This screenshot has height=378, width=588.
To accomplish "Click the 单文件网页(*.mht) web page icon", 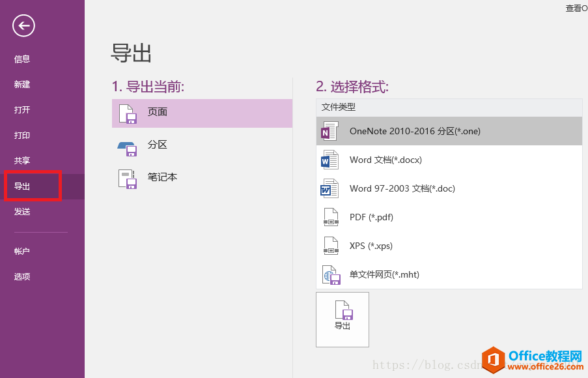I will click(x=330, y=274).
